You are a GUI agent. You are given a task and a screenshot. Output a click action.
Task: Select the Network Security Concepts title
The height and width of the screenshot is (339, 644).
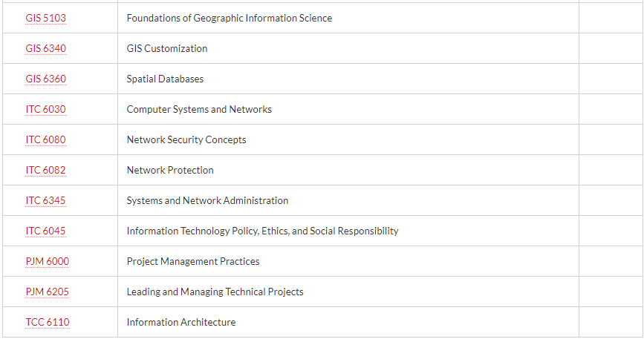[x=186, y=139]
